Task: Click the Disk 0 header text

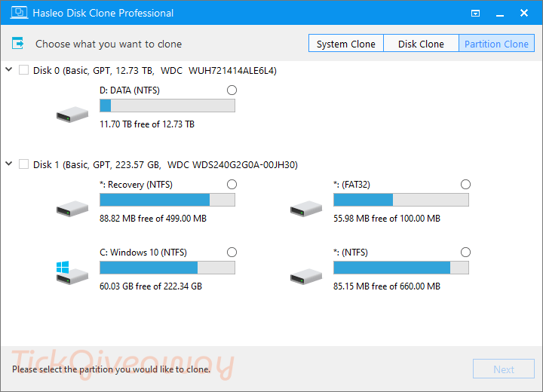Action: [x=155, y=71]
